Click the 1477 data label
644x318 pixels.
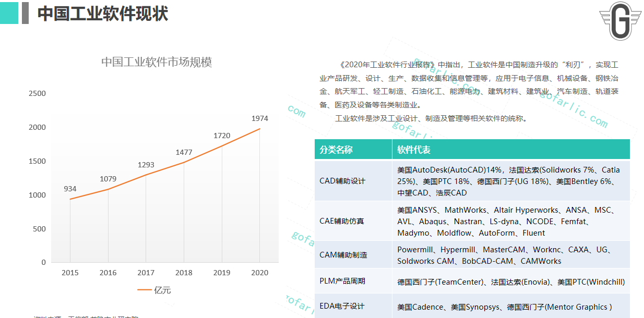pos(184,152)
